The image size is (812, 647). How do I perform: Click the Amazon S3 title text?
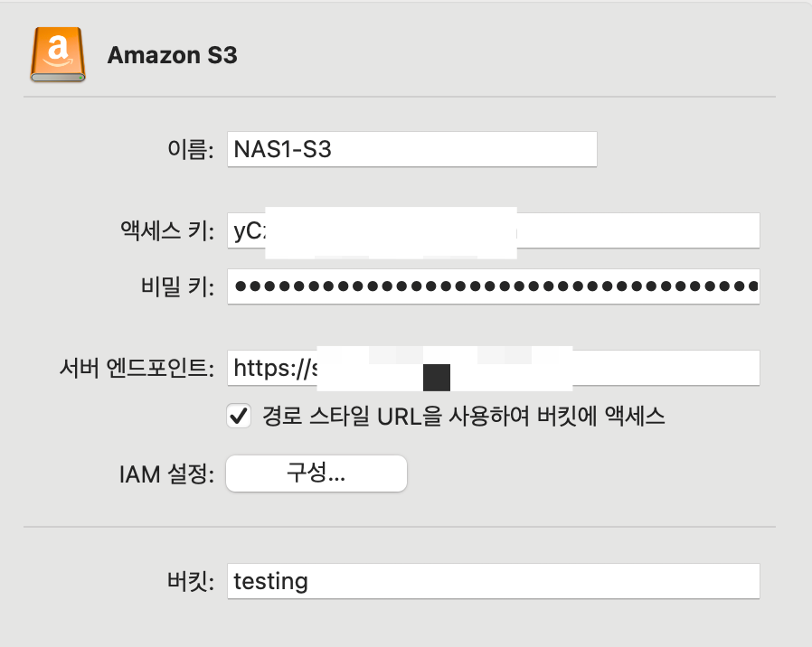(172, 55)
